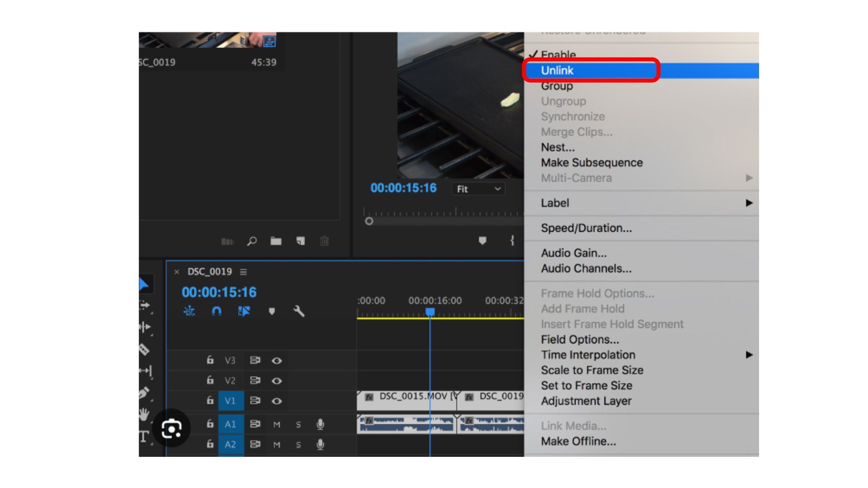Screen dimensions: 868x488
Task: Create a New Bin in the Project panel
Action: tap(276, 241)
